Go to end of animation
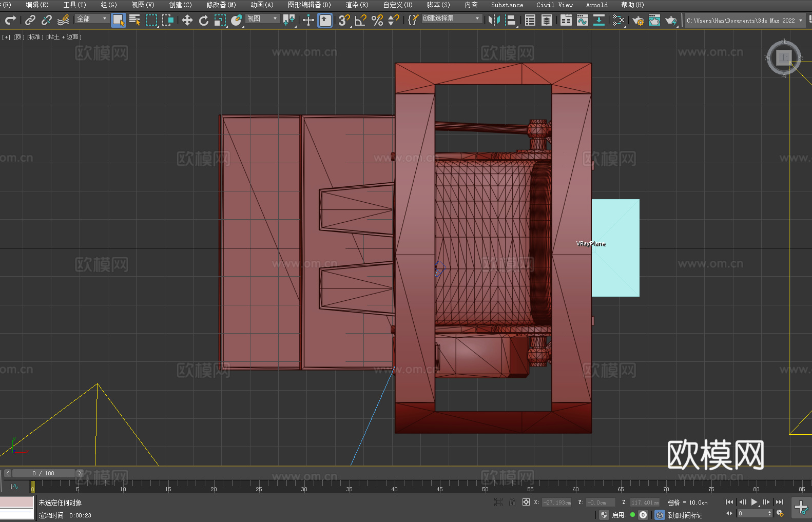The image size is (812, 522). point(780,502)
